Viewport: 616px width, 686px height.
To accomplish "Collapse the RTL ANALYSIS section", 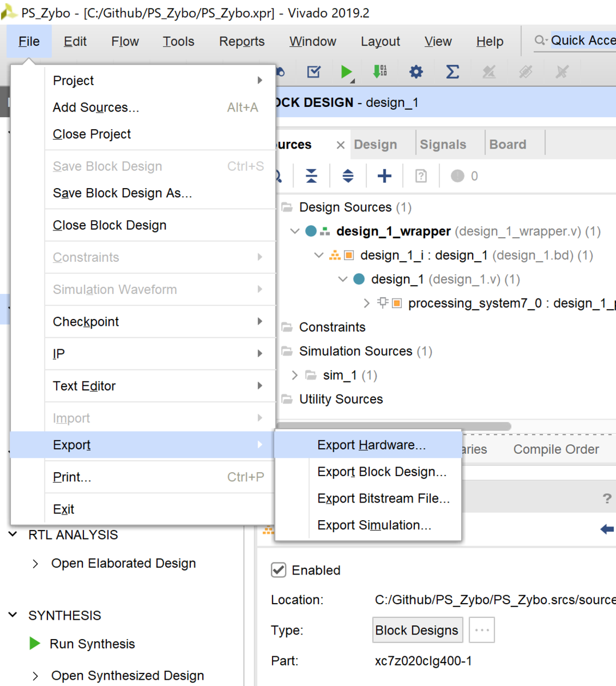I will coord(13,534).
